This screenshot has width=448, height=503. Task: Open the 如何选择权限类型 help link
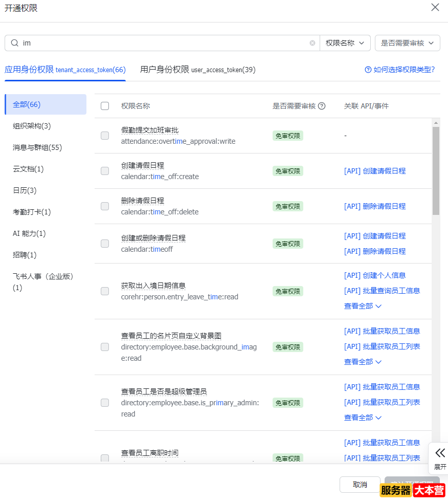pyautogui.click(x=404, y=70)
